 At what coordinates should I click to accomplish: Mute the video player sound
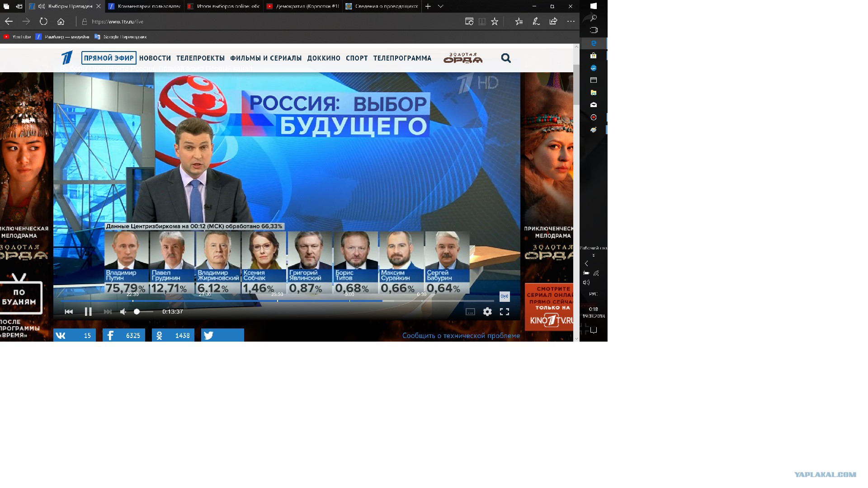tap(123, 312)
